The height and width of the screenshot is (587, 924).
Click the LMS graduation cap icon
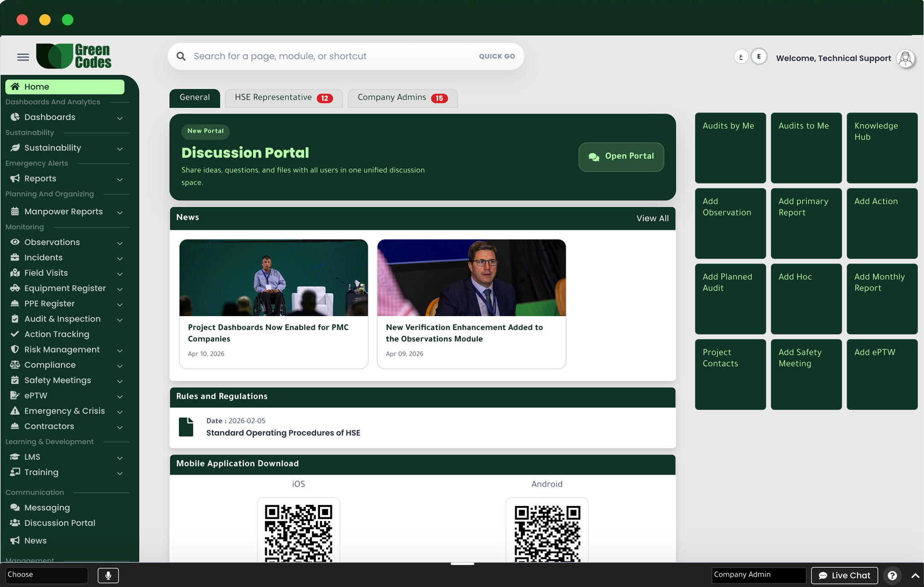(15, 457)
